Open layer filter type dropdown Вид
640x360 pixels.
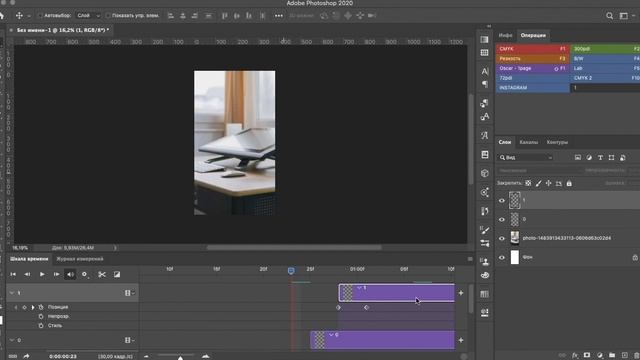(x=526, y=157)
